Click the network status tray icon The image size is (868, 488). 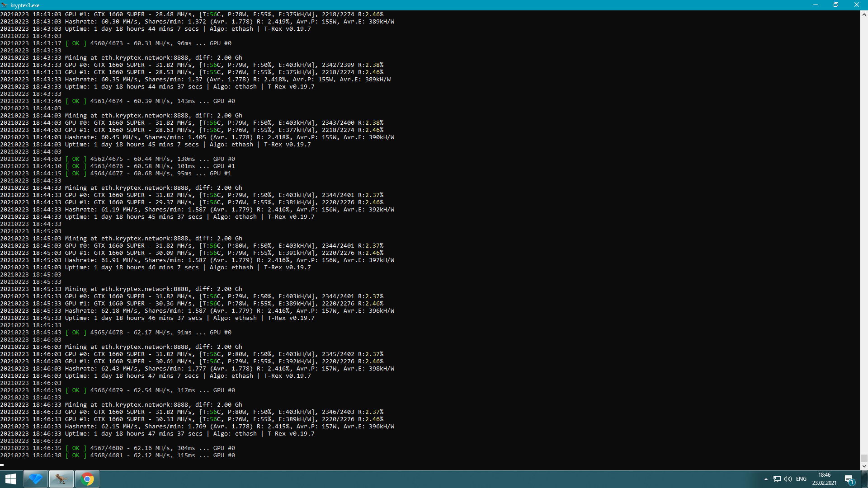point(777,479)
